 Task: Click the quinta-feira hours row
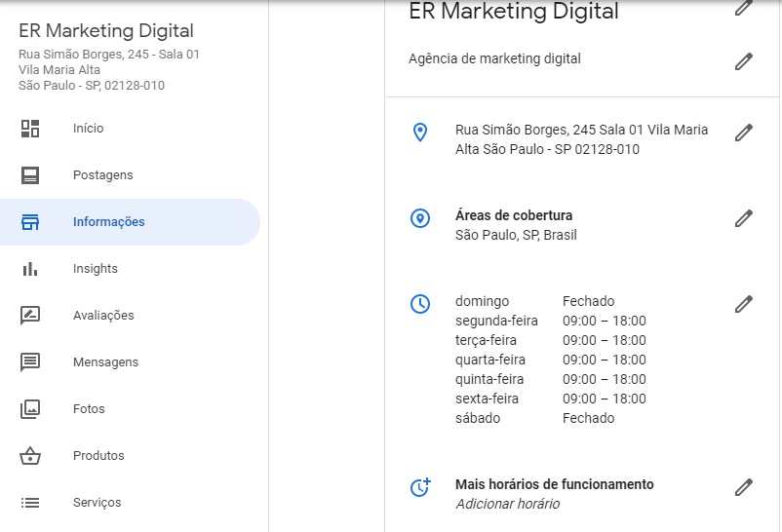551,379
